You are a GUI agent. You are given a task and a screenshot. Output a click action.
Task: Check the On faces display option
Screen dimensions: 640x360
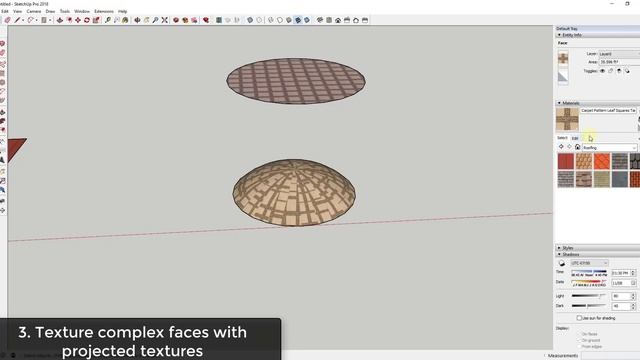click(x=579, y=334)
